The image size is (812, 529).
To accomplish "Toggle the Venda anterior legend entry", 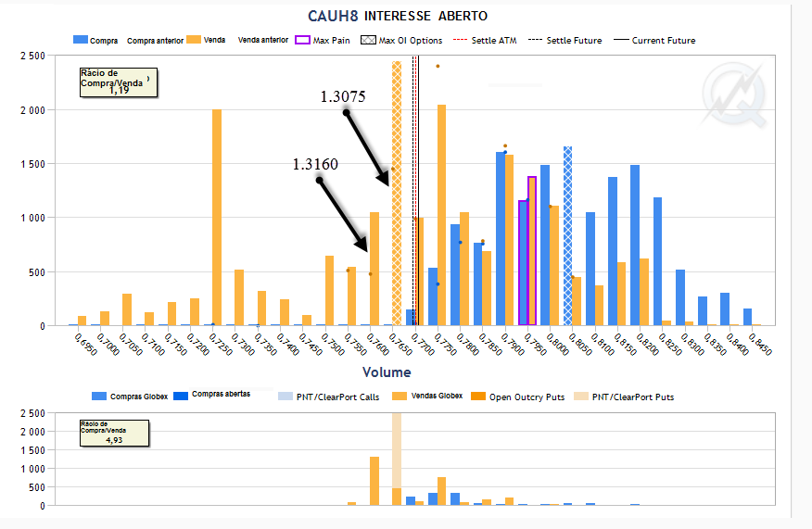I will tap(262, 41).
